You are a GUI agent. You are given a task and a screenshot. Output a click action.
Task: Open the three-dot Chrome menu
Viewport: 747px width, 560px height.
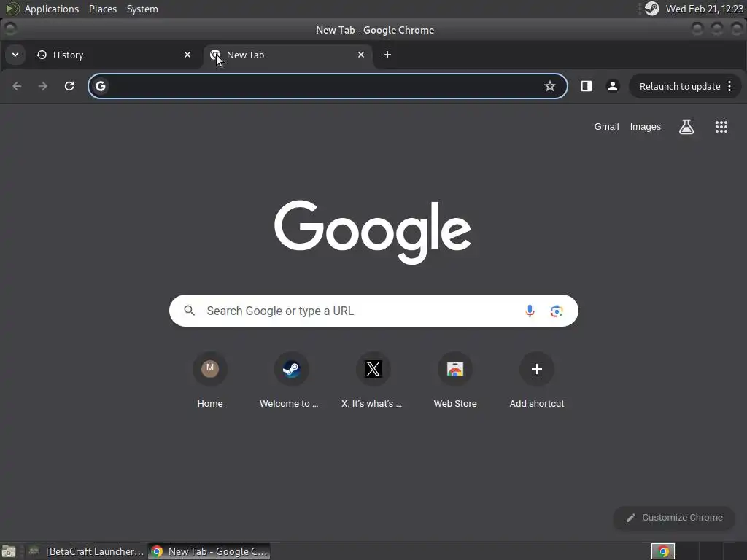tap(729, 86)
